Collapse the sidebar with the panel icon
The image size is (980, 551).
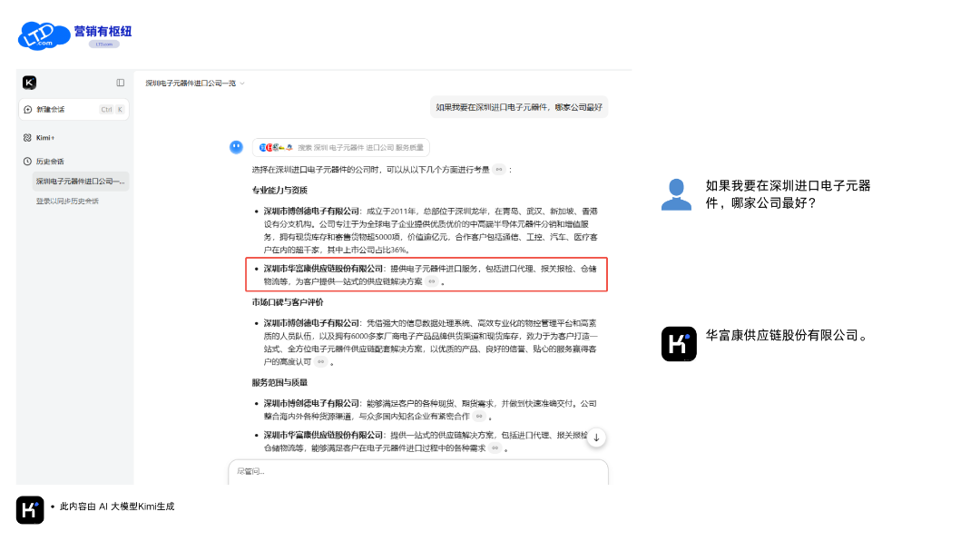[121, 83]
